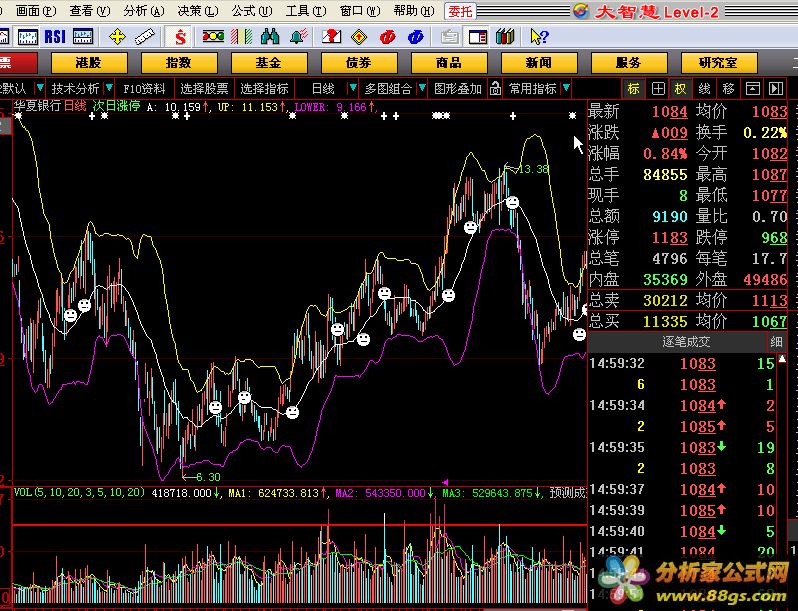This screenshot has height=611, width=798.
Task: Open the 查看(V) menu
Action: [90, 11]
